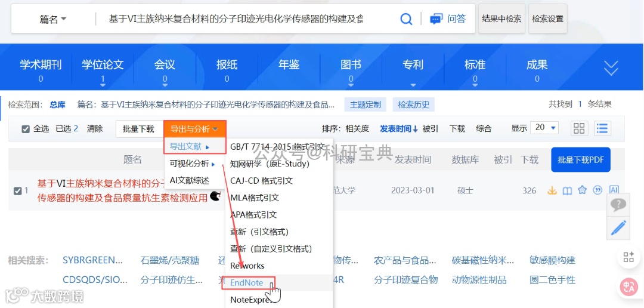Viewport: 644px width, 308px height.
Task: Select 查新 (引文格式) option
Action: 259,232
